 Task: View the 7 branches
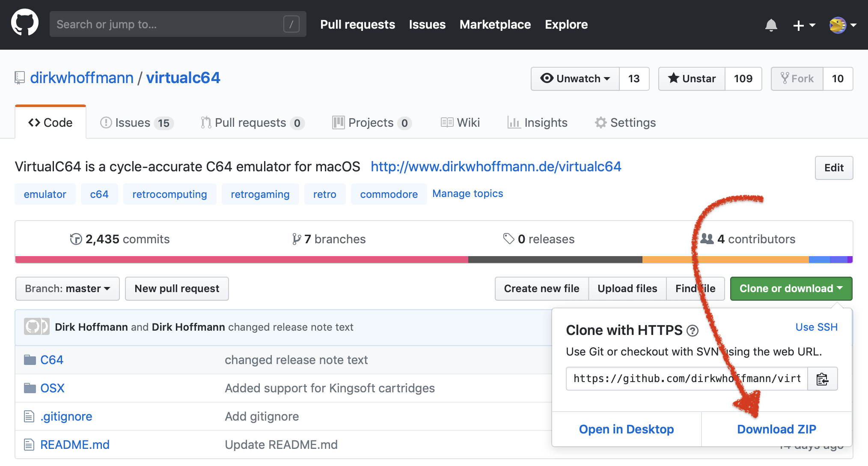pos(329,239)
